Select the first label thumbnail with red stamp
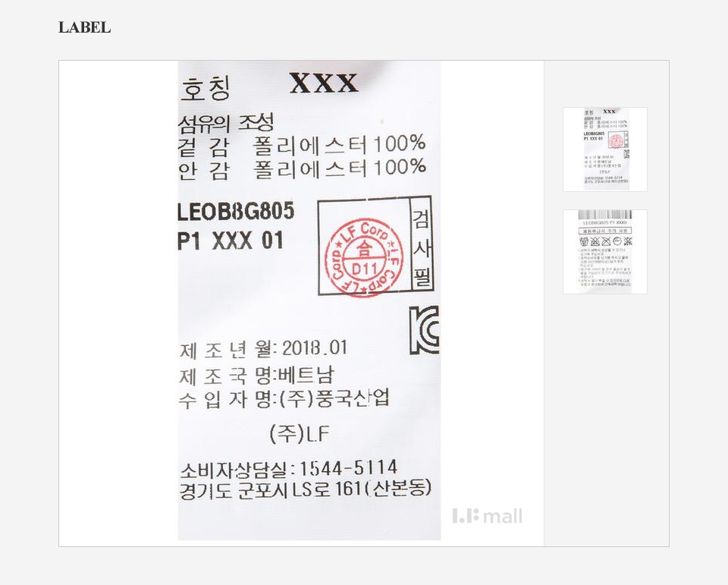The height and width of the screenshot is (585, 728). pyautogui.click(x=605, y=149)
